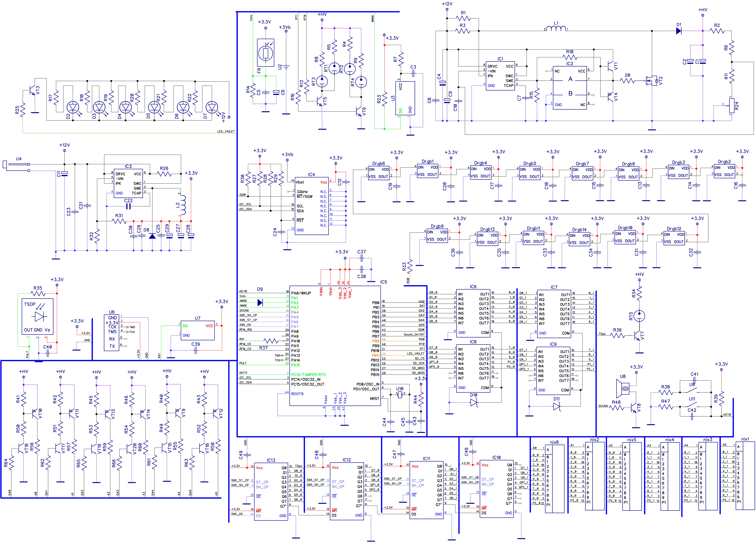
Task: Select the IC10 shift register block
Action: (497, 489)
